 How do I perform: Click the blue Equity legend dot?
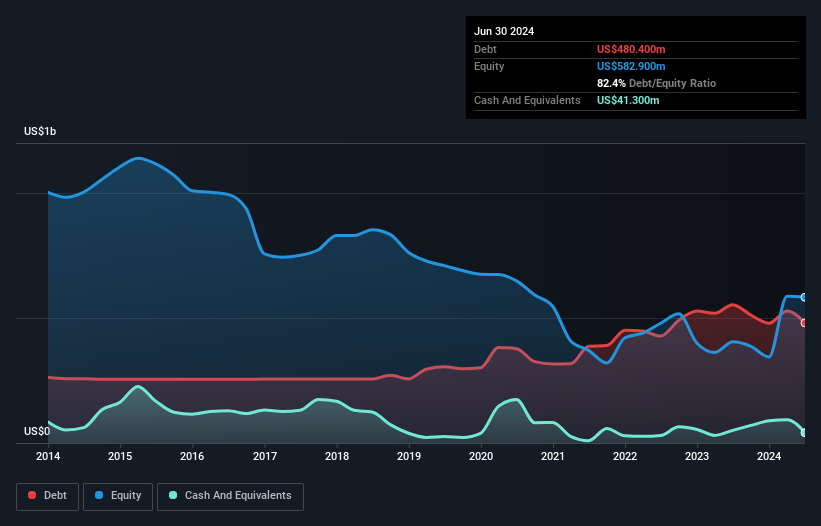(99, 495)
